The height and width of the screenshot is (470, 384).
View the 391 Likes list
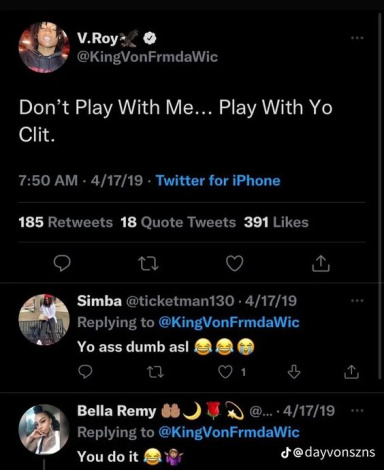coord(276,222)
